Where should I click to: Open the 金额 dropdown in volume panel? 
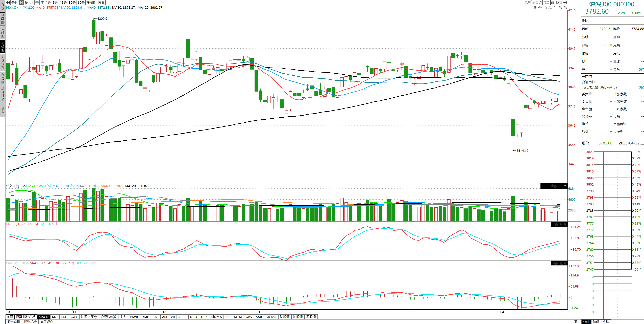pyautogui.click(x=554, y=186)
